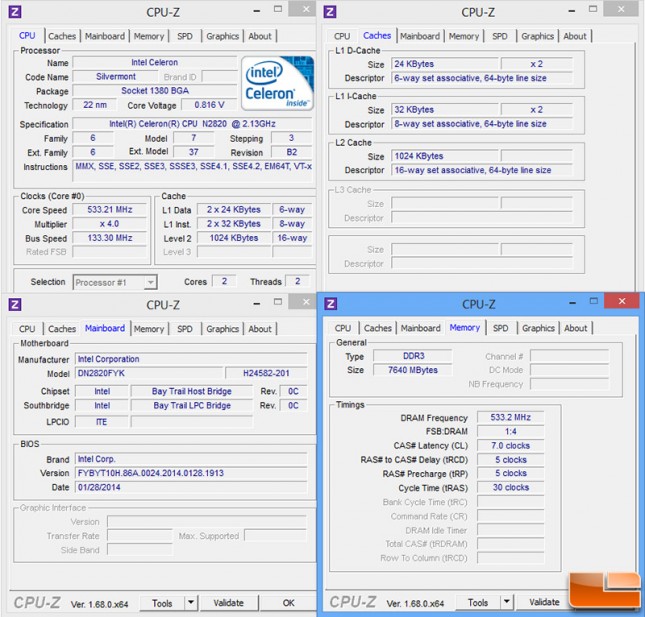Select SPD tab in the Memory window

click(x=501, y=328)
